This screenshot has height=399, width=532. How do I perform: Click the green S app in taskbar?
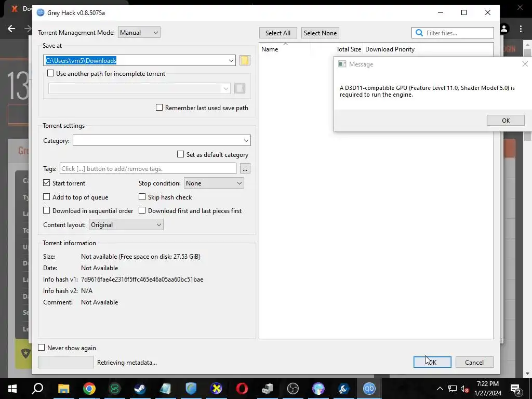tap(115, 389)
